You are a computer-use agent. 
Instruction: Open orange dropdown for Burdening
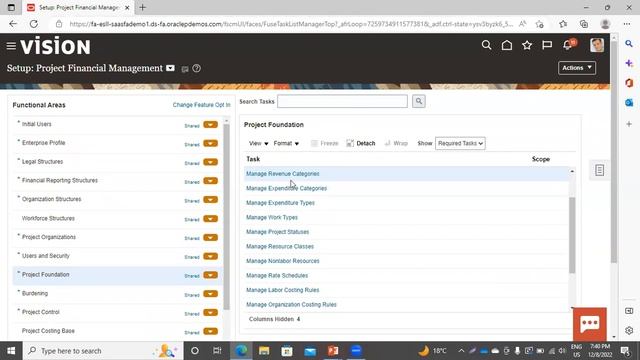211,293
